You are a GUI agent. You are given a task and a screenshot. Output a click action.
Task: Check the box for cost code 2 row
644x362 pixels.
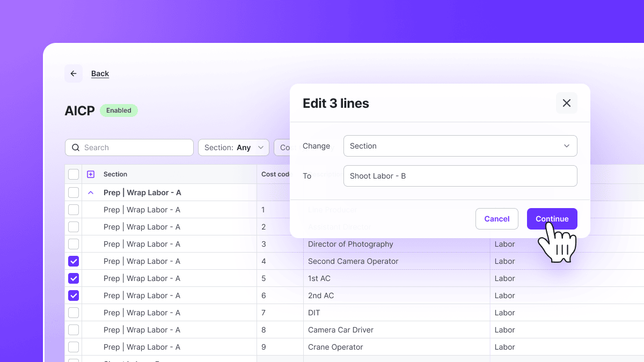point(74,227)
